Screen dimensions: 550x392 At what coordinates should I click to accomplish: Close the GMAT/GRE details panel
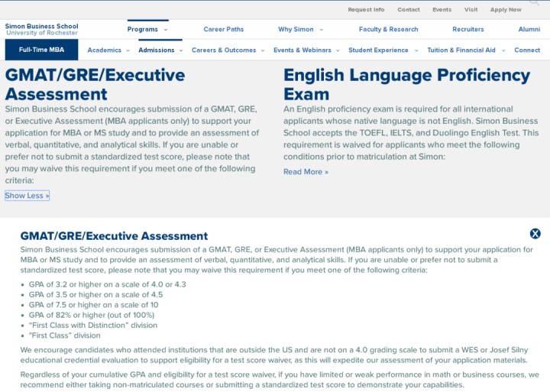tap(535, 234)
